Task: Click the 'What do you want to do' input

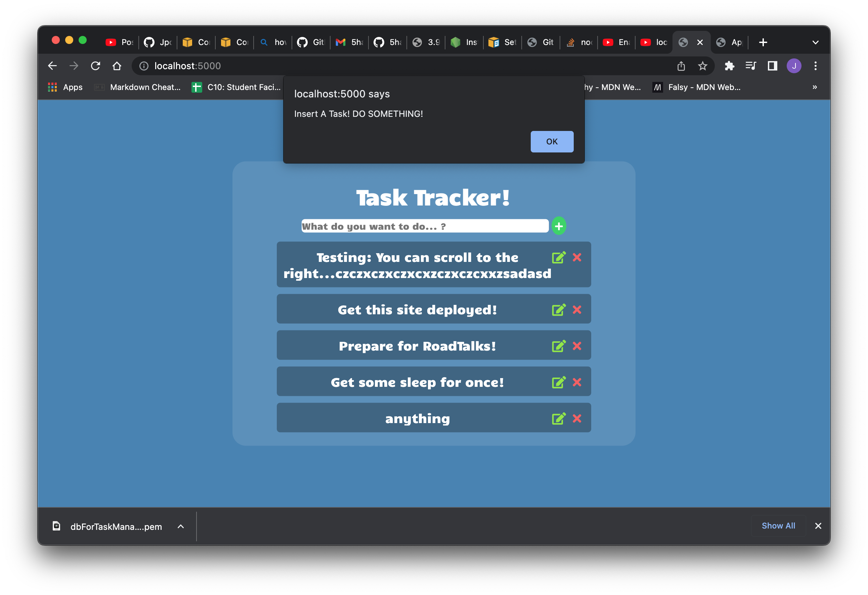Action: point(425,226)
